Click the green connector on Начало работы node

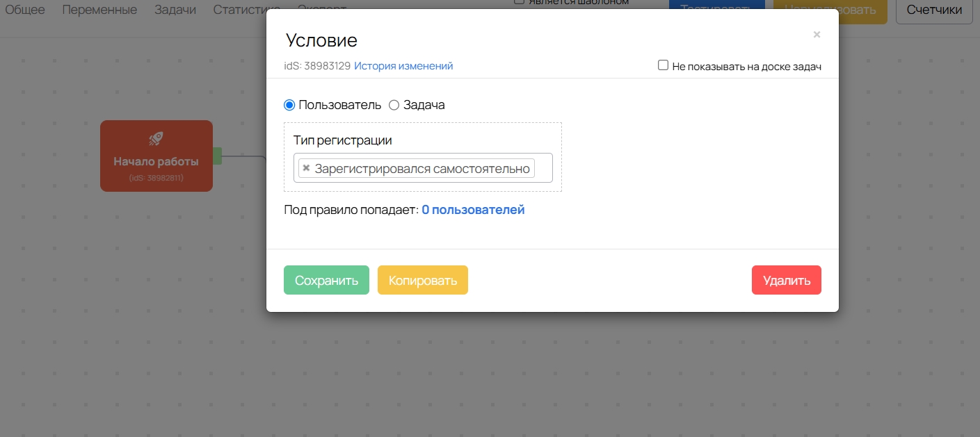pos(217,156)
